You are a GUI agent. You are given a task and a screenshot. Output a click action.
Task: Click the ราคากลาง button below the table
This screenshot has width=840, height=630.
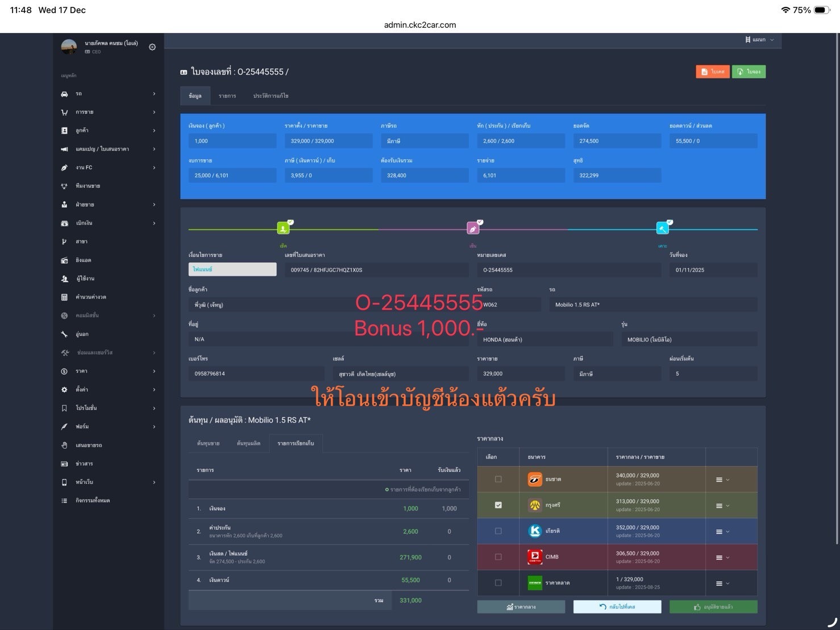coord(521,607)
